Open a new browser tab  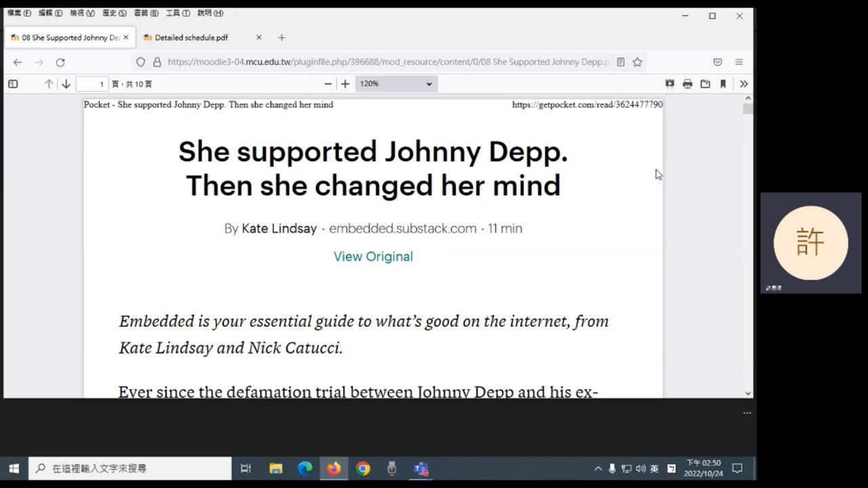point(281,38)
